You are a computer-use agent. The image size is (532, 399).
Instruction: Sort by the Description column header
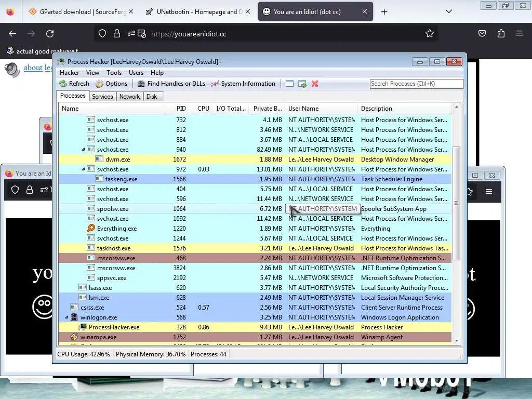[404, 109]
